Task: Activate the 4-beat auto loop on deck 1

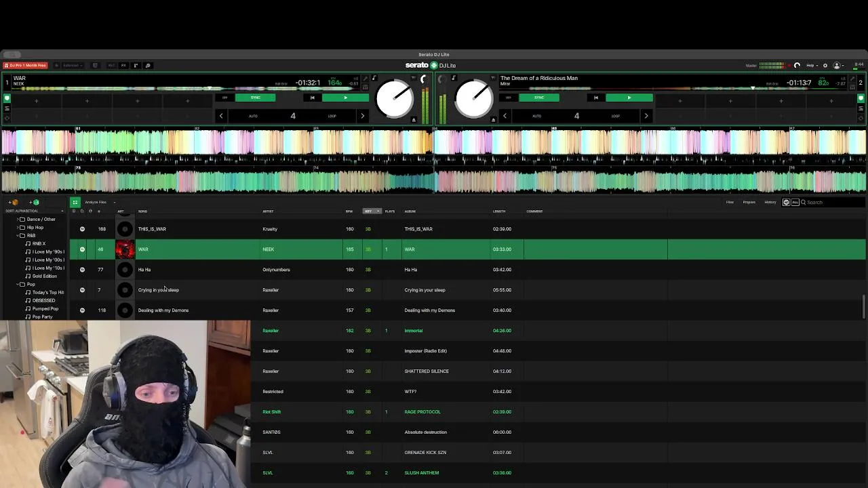Action: (293, 116)
